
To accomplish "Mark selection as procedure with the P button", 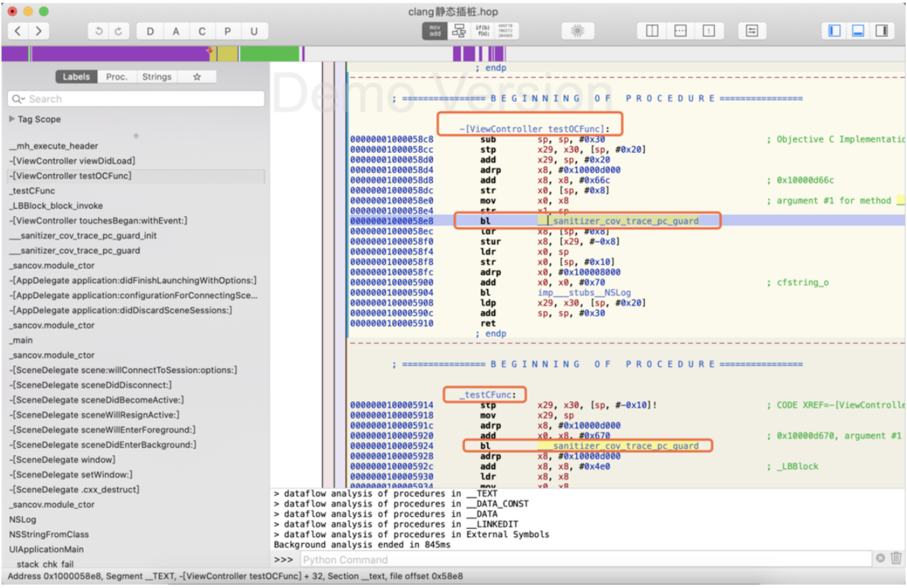I will 227,31.
